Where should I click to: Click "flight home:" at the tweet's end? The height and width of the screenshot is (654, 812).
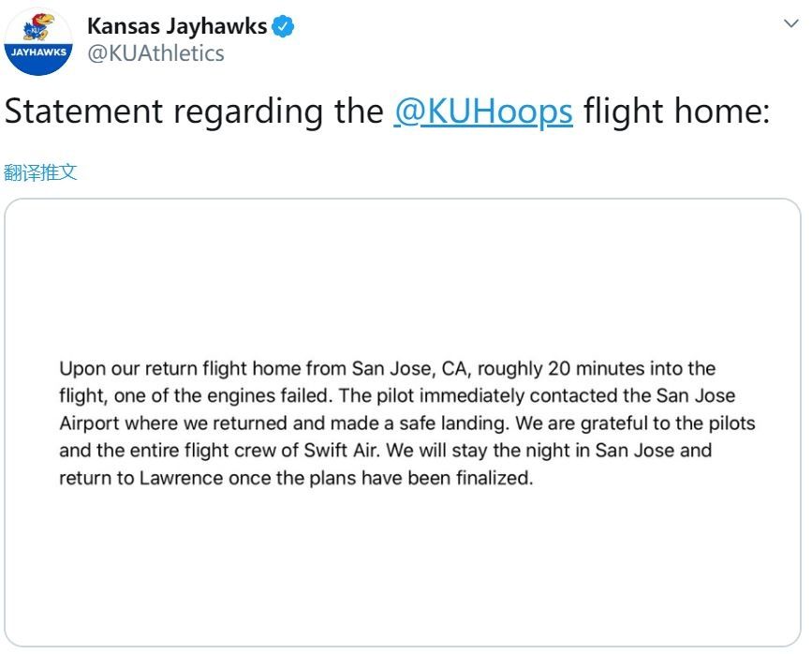coord(675,111)
